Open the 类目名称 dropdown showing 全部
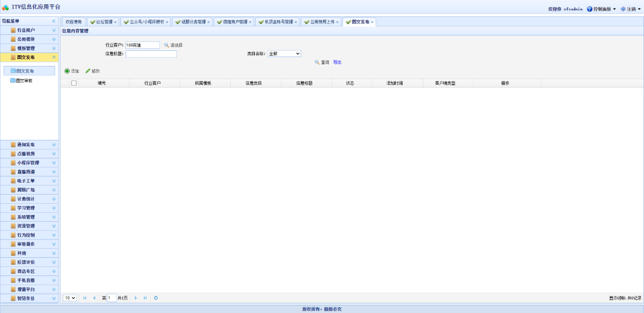Viewport: 644px width, 313px height. (x=284, y=54)
